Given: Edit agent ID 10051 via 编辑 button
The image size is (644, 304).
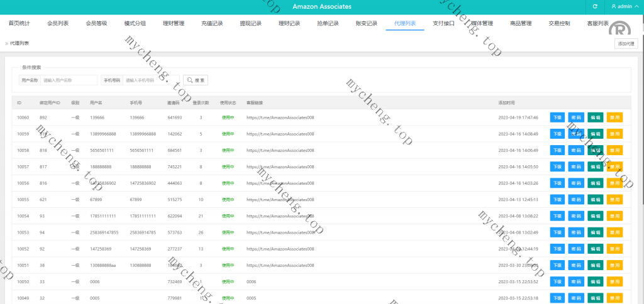Looking at the screenshot, I should click(595, 265).
